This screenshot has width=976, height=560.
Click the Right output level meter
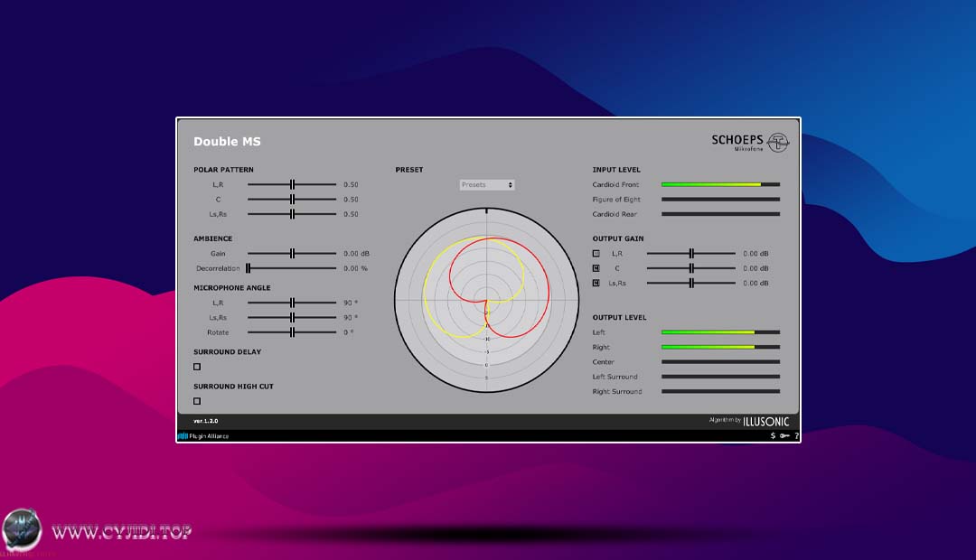[x=720, y=347]
